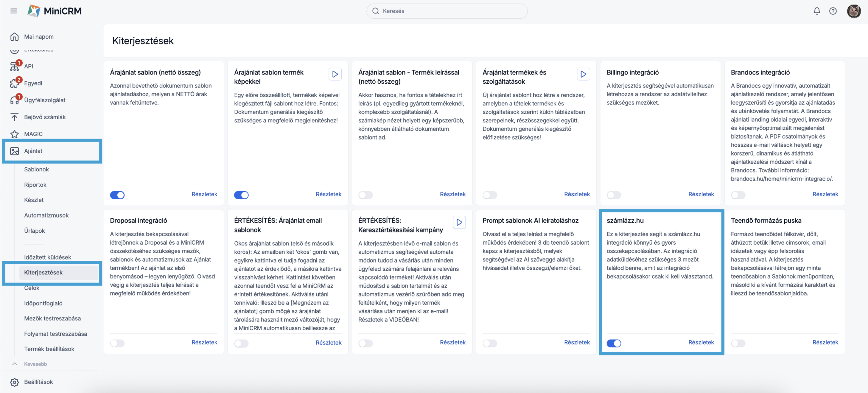
Task: Collapse sidebar with Kevesebb chevron
Action: (x=14, y=364)
